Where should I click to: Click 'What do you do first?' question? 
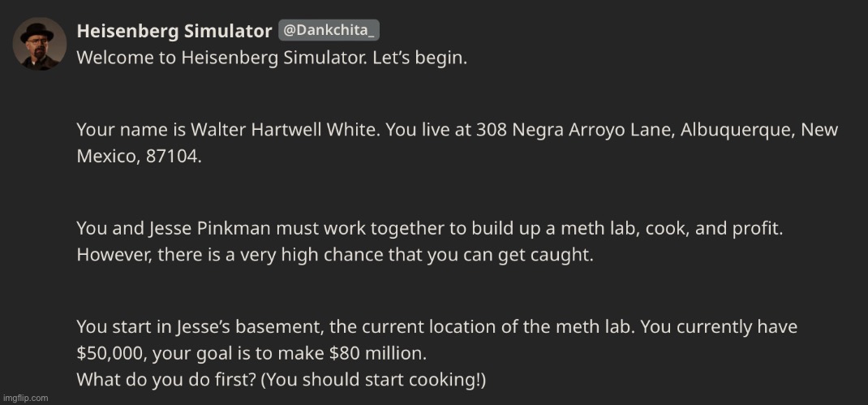166,380
